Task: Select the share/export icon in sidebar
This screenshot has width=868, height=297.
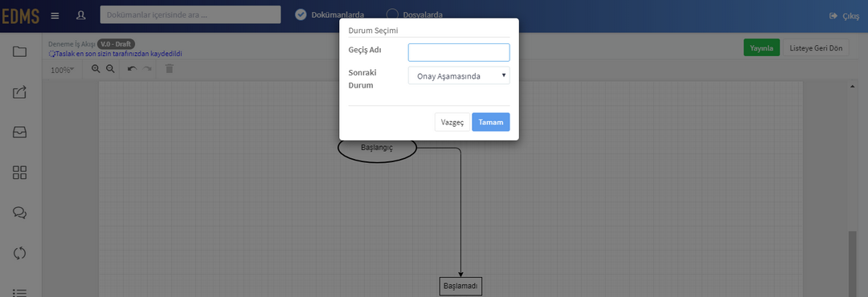Action: point(20,92)
